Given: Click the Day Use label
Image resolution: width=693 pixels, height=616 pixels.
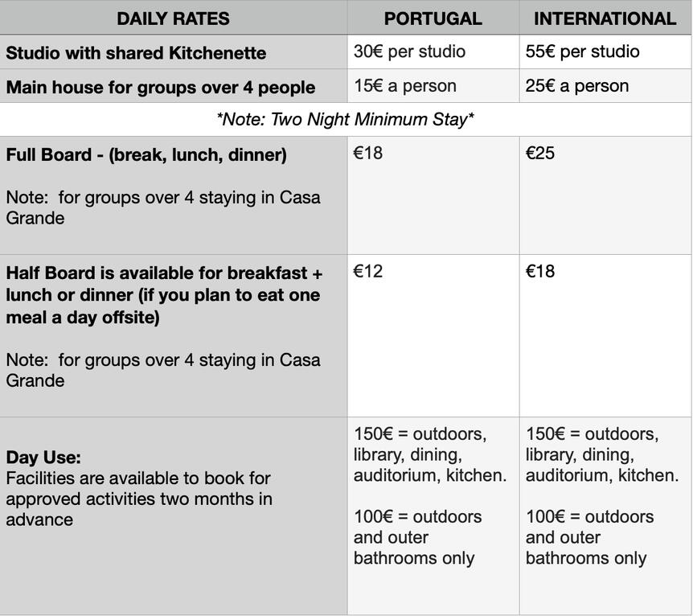Looking at the screenshot, I should click(43, 458).
